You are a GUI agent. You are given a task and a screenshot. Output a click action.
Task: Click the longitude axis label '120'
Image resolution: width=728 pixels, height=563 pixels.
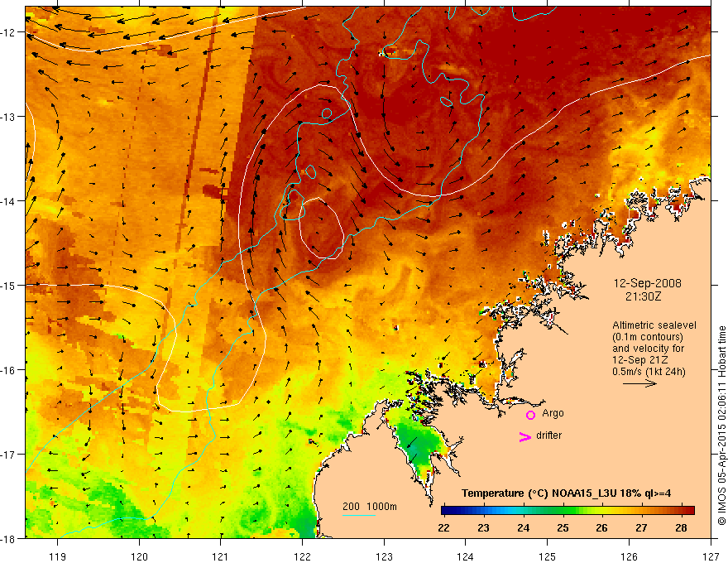pyautogui.click(x=139, y=556)
